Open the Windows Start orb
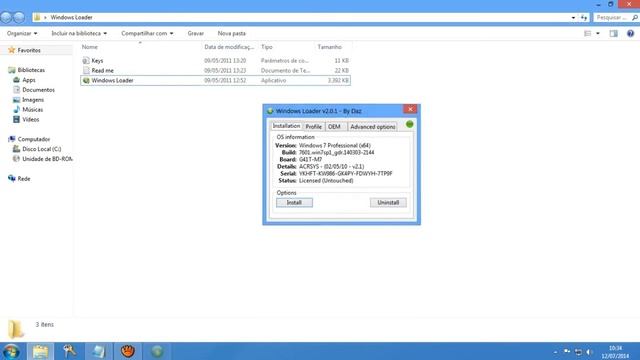The width and height of the screenshot is (640, 360). [x=11, y=351]
